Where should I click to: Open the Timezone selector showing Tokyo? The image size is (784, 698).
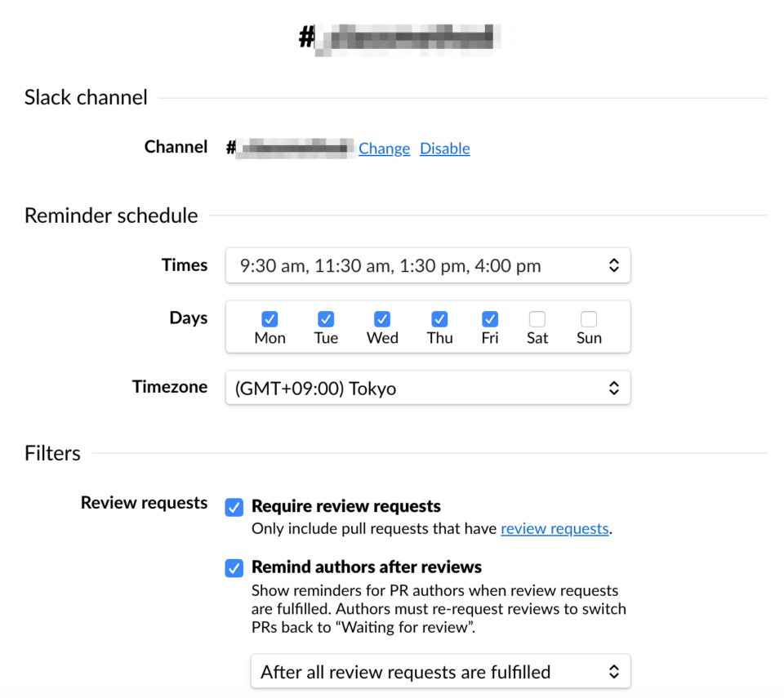point(428,387)
